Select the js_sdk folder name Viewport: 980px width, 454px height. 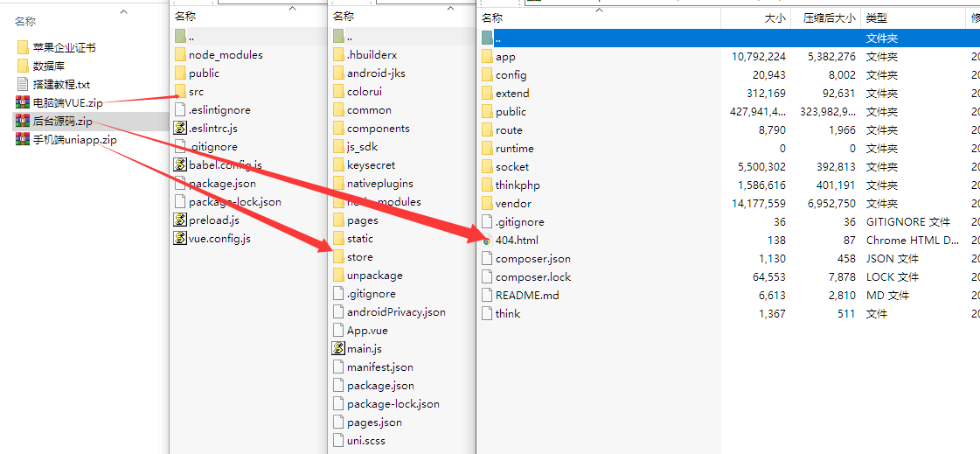(363, 147)
